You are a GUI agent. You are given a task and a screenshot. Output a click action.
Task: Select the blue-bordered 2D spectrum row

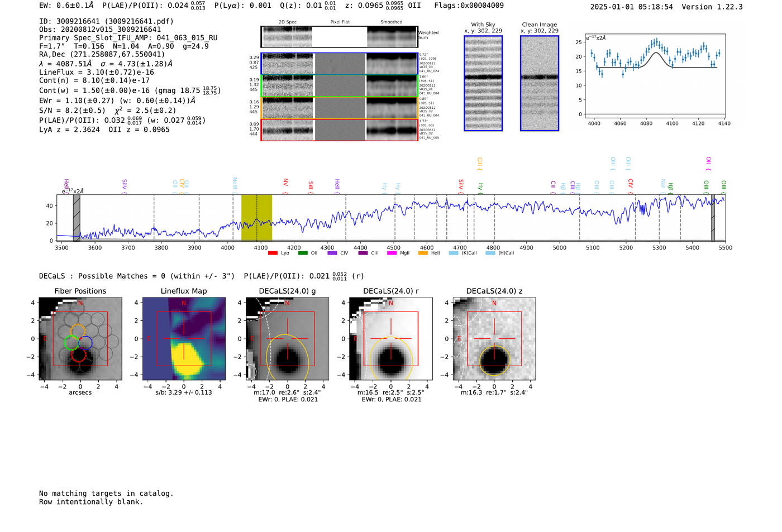point(340,64)
